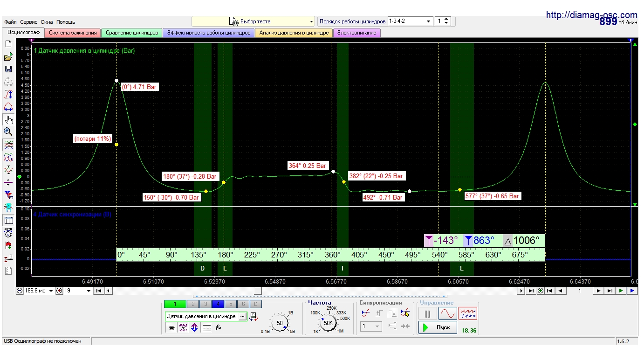This screenshot has height=347, width=644.
Task: Open the Файл menu
Action: click(x=11, y=22)
